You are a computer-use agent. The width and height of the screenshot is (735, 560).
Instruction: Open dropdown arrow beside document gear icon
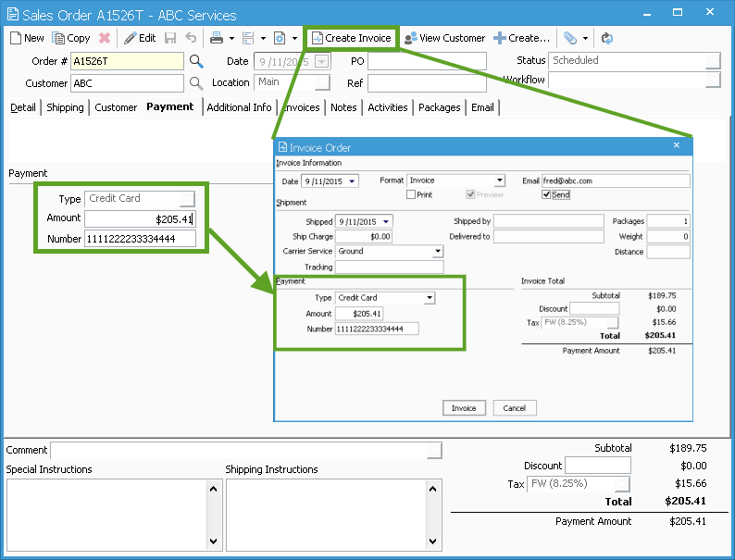point(294,39)
